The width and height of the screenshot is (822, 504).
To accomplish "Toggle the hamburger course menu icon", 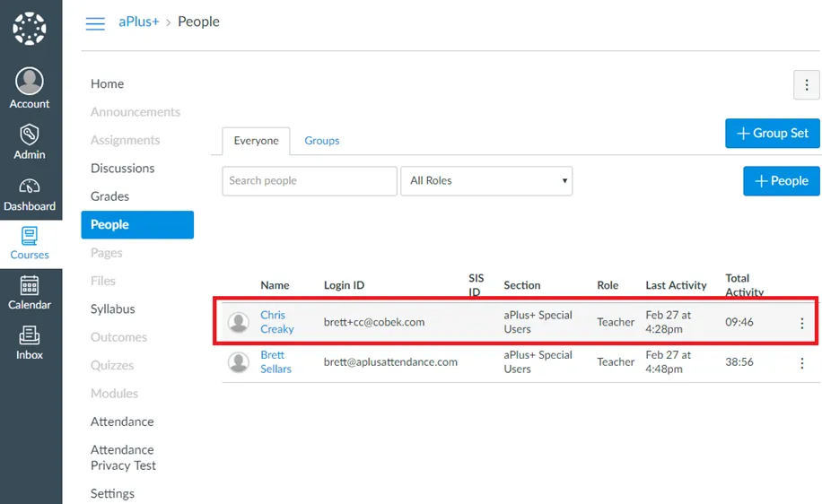I will tap(95, 23).
